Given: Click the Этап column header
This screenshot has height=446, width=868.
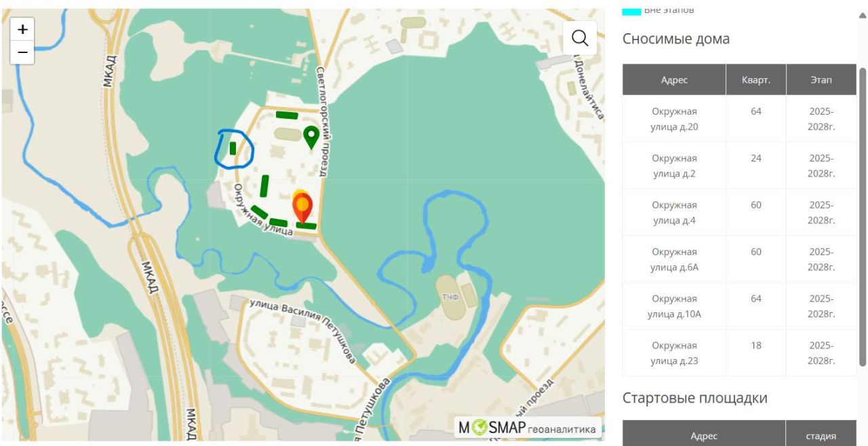Looking at the screenshot, I should pos(821,80).
